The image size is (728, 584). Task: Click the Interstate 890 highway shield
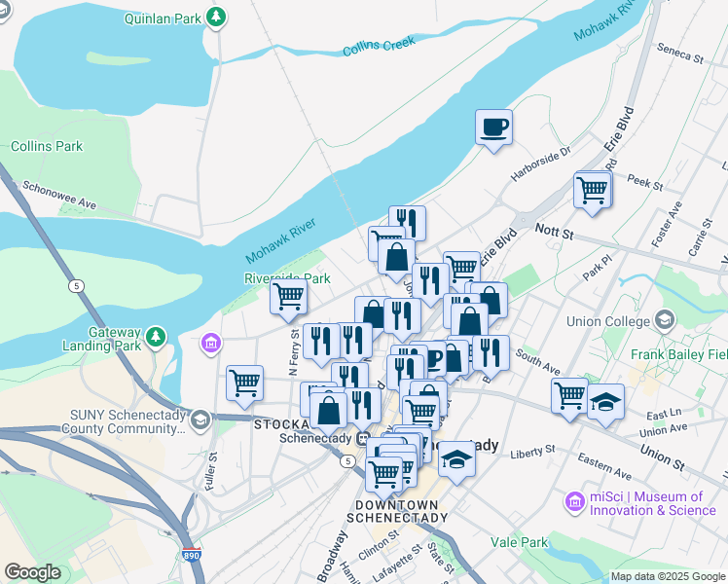192,555
